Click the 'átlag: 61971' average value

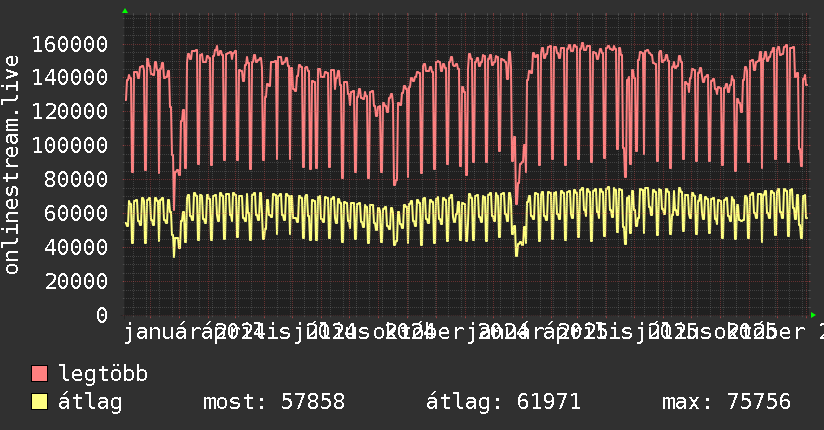click(x=503, y=402)
